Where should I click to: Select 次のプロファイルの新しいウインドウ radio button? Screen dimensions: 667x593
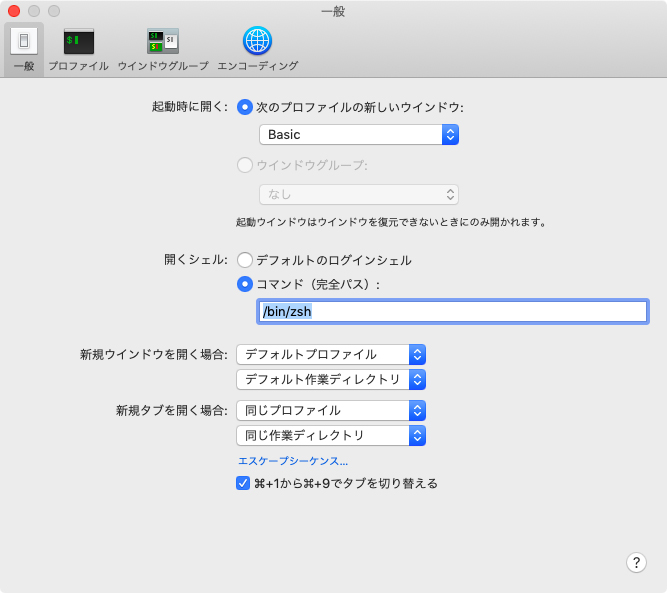(245, 107)
